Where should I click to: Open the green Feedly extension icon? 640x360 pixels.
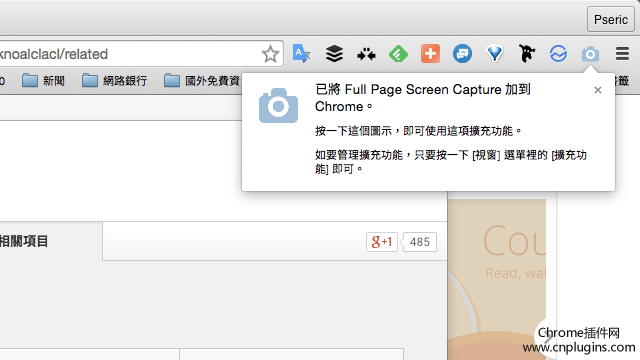coord(398,53)
